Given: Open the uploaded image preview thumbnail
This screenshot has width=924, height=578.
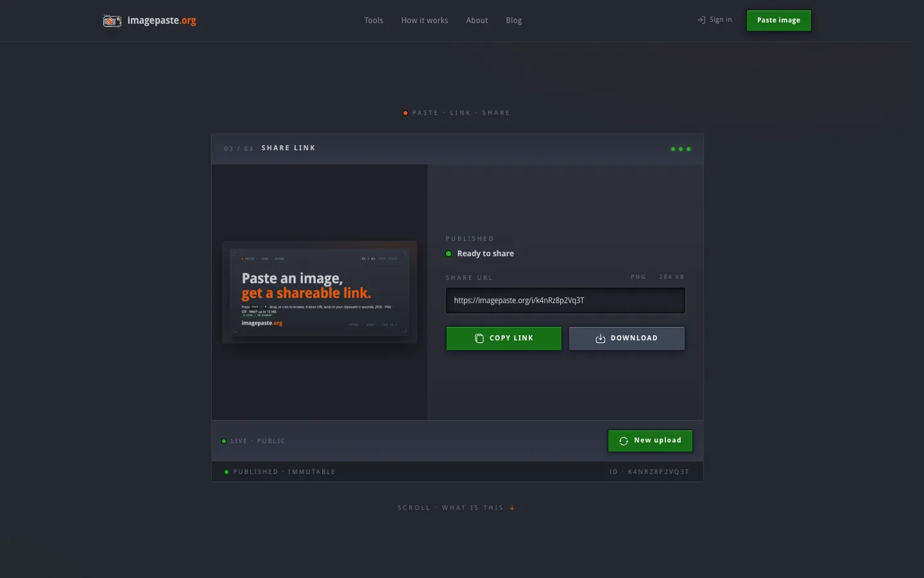Looking at the screenshot, I should tap(320, 292).
